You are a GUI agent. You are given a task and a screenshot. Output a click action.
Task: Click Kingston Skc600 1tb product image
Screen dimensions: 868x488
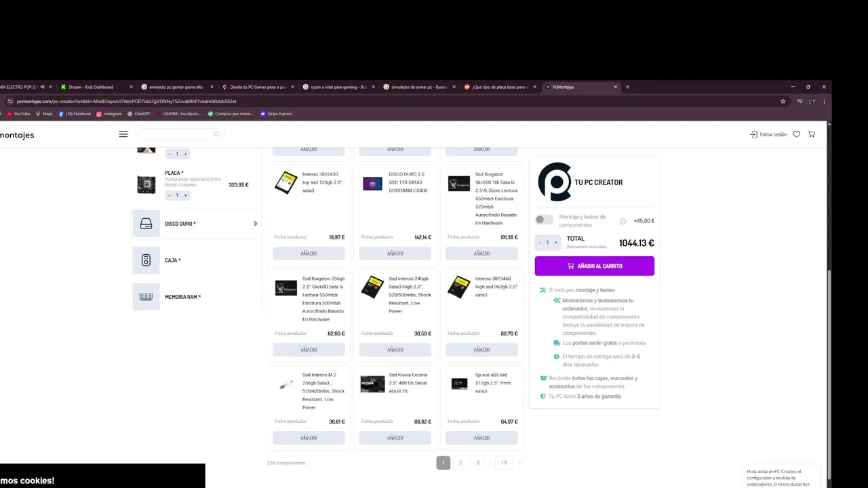[459, 184]
